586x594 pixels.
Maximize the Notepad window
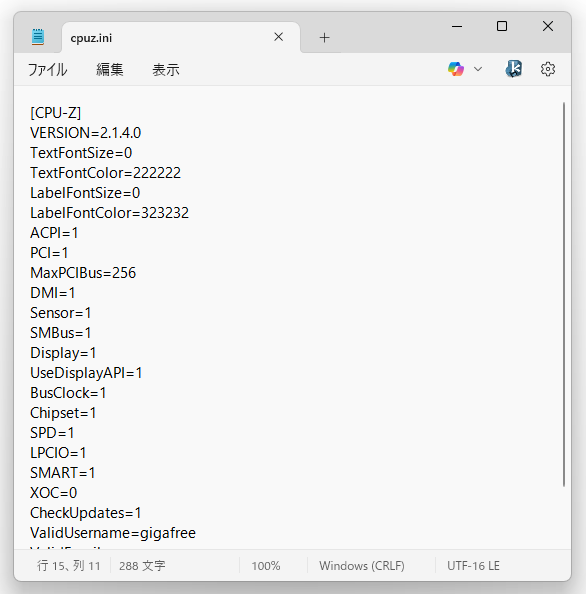(502, 26)
